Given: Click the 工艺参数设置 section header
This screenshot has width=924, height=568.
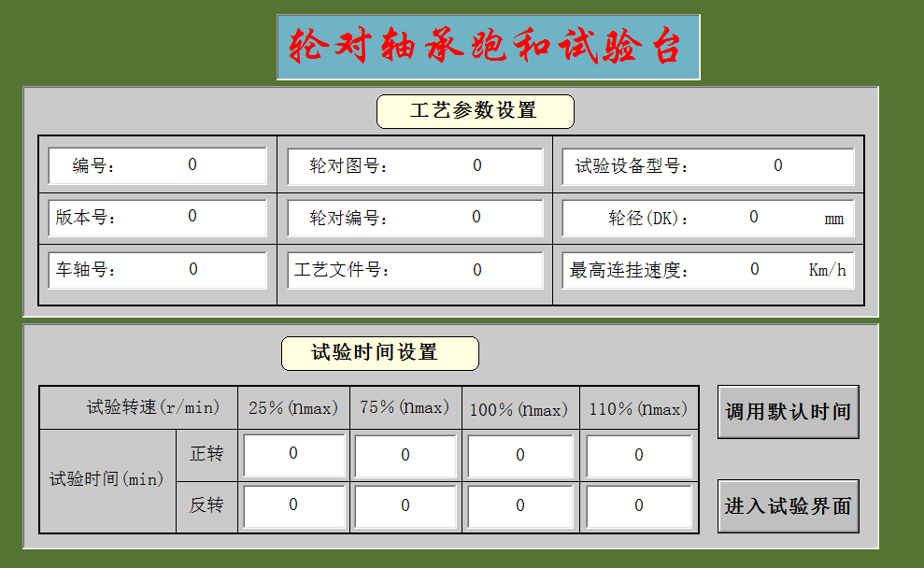Looking at the screenshot, I should 475,111.
